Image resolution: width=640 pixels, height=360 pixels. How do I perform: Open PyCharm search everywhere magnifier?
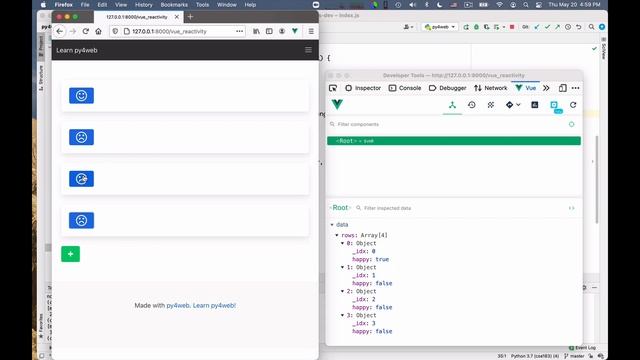591,27
